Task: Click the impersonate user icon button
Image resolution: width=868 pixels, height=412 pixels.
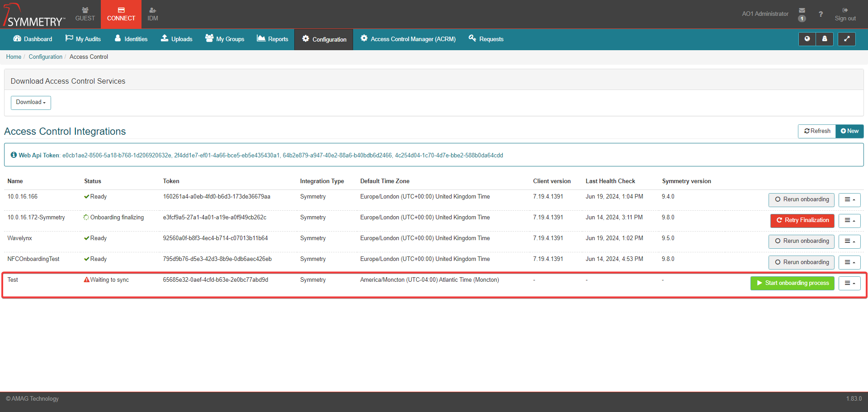Action: [825, 39]
